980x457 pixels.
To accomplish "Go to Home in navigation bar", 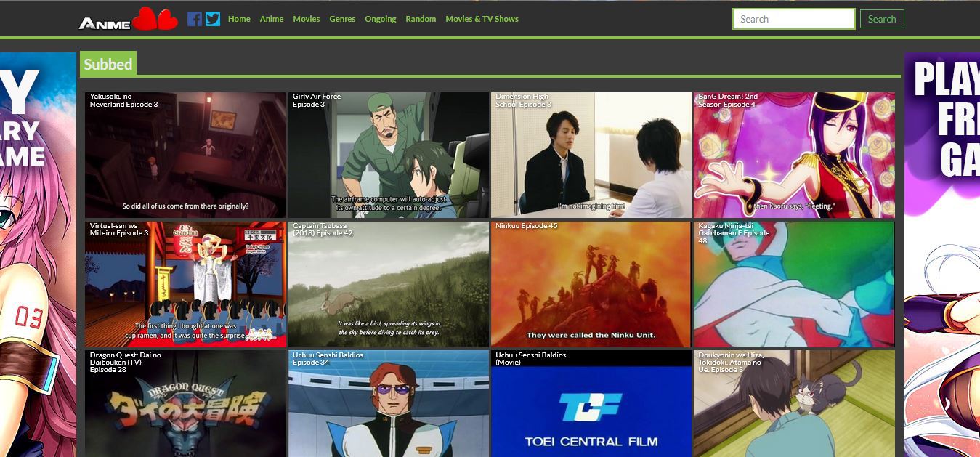I will tap(239, 19).
